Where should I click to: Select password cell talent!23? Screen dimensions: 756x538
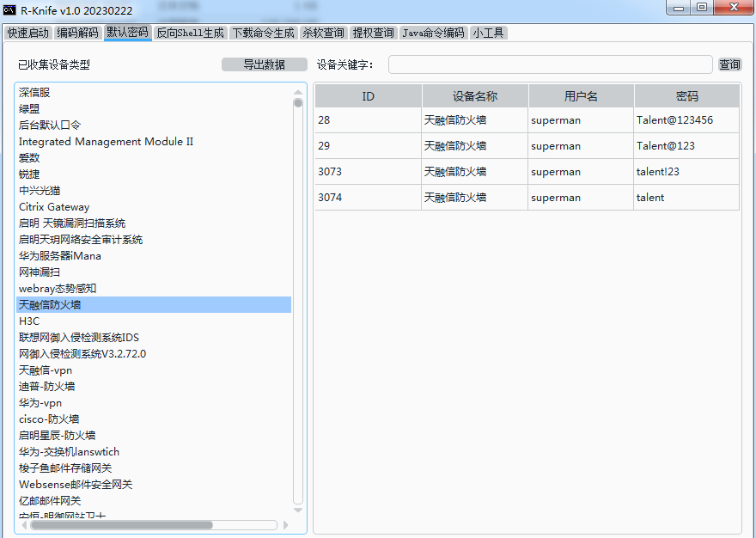[686, 172]
